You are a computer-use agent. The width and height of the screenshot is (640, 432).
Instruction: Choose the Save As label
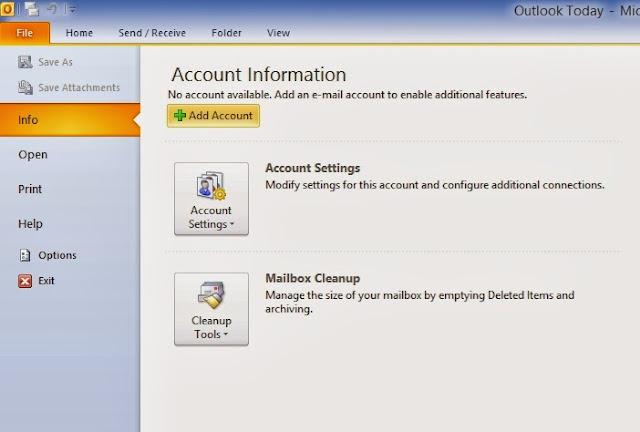(x=56, y=62)
